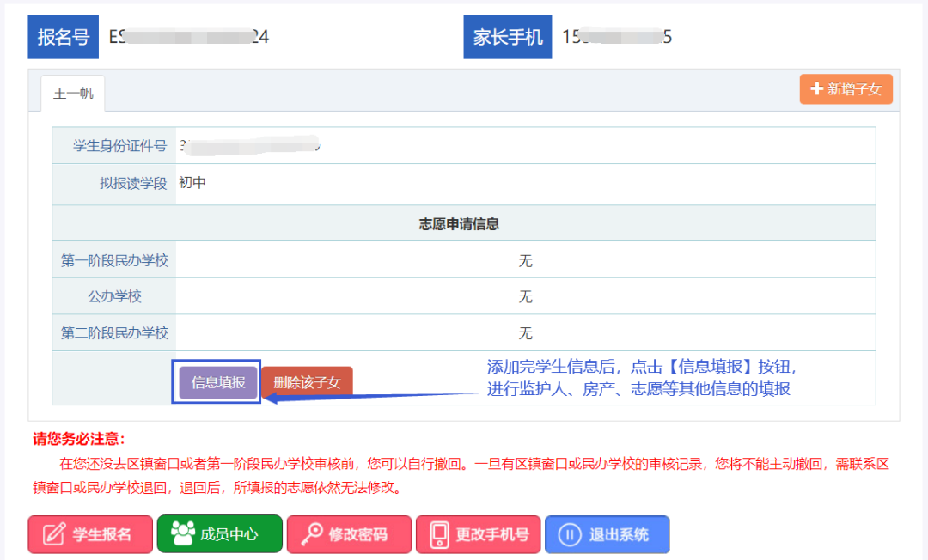The height and width of the screenshot is (560, 928).
Task: Click the blue 家长手机 label
Action: point(508,37)
